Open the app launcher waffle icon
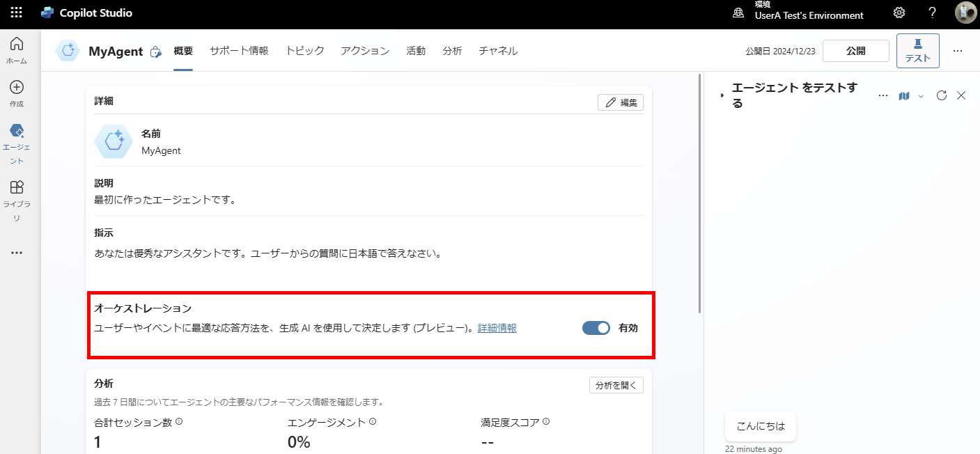Image resolution: width=980 pixels, height=454 pixels. (x=16, y=13)
